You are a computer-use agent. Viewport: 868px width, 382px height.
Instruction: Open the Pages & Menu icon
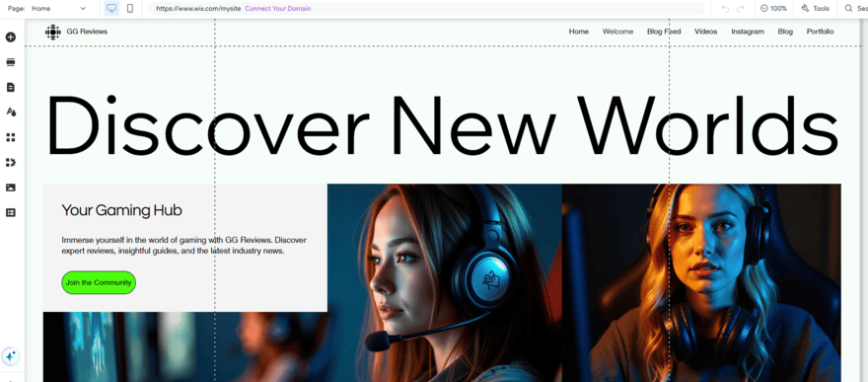click(11, 88)
